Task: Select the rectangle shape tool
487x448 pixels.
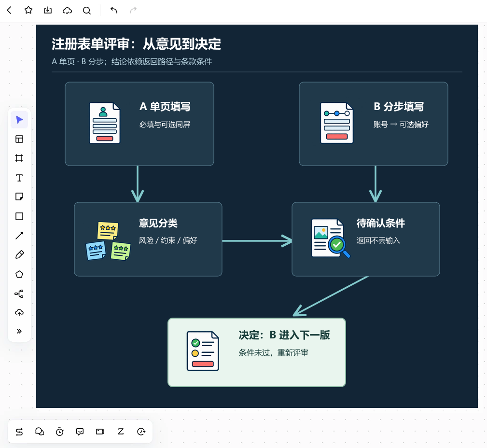Action: click(19, 216)
